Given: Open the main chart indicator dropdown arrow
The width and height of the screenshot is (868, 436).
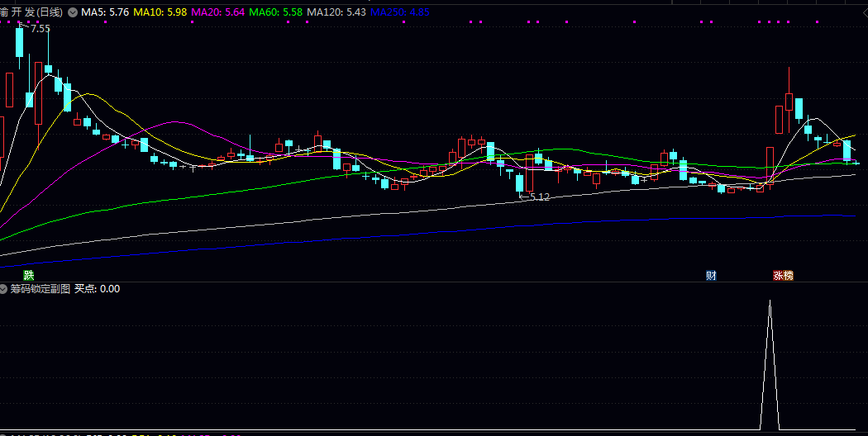Looking at the screenshot, I should click(x=73, y=12).
